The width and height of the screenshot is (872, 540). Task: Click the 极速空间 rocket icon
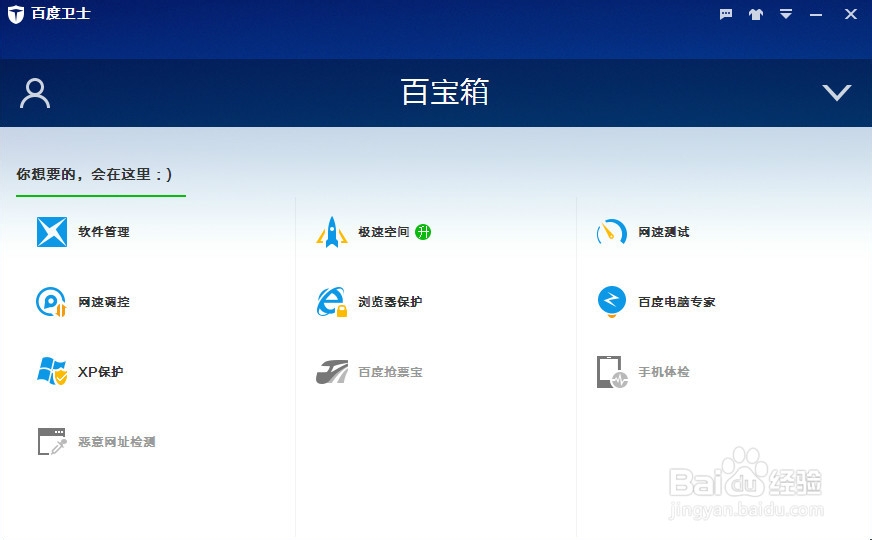coord(332,232)
